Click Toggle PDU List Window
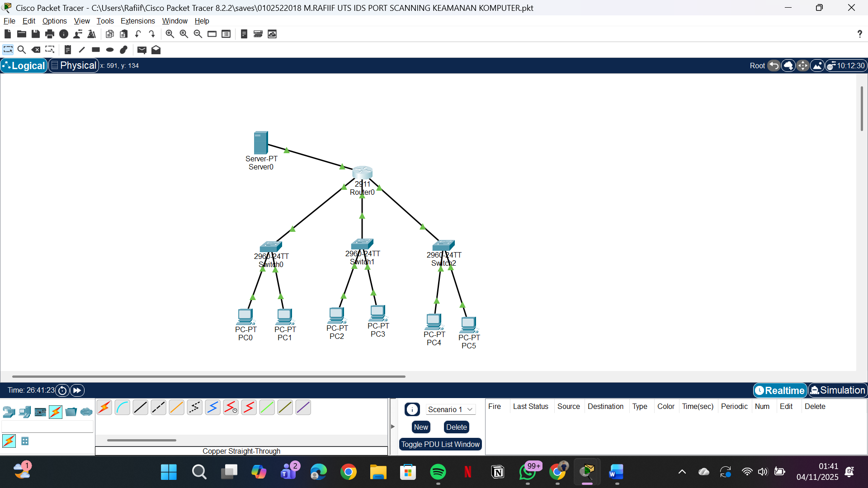Screen dimensions: 868x488 tap(440, 444)
